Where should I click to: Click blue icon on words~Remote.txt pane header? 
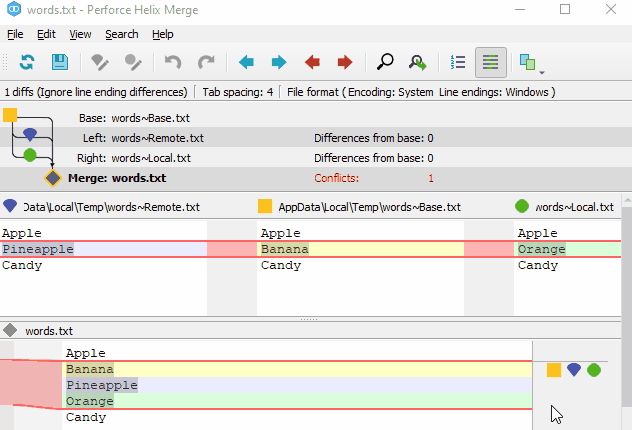pyautogui.click(x=10, y=206)
